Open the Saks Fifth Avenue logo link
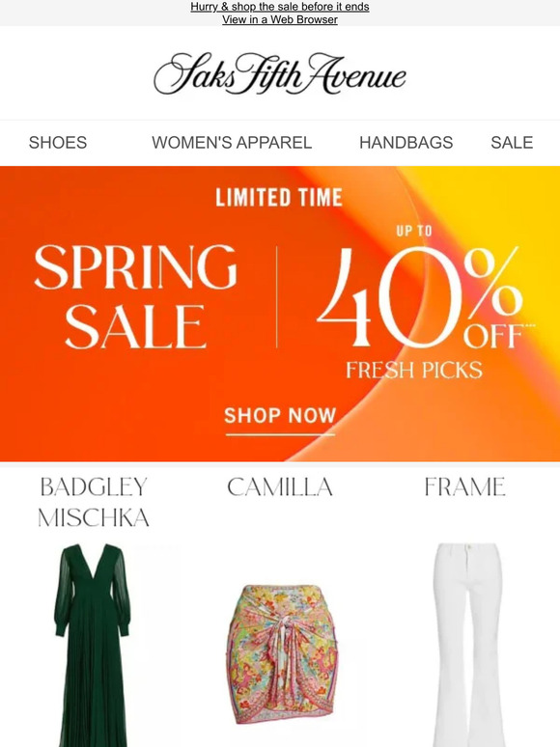The width and height of the screenshot is (560, 747). click(280, 74)
